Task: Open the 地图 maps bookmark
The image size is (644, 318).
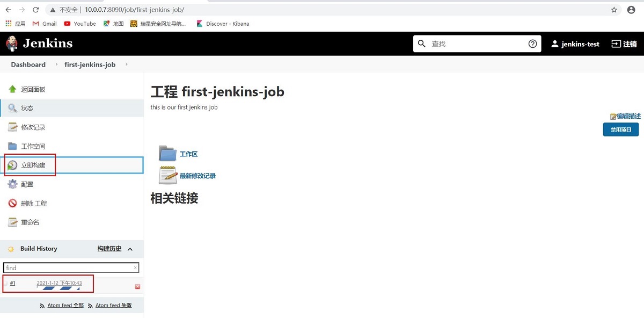Action: 114,24
